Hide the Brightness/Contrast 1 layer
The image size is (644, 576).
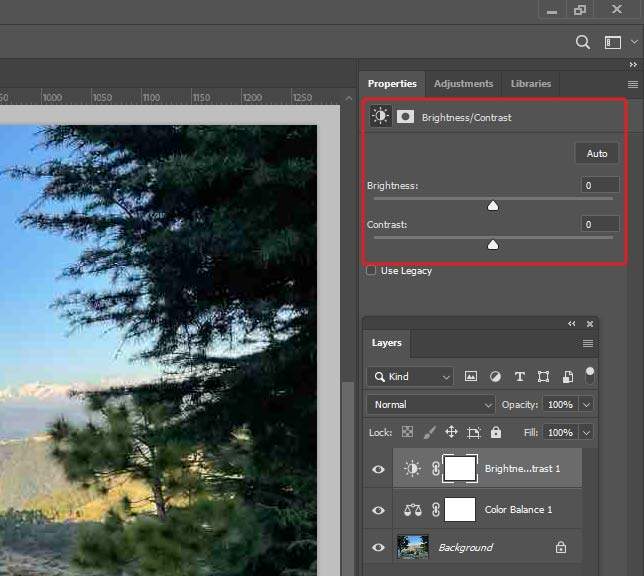click(378, 469)
